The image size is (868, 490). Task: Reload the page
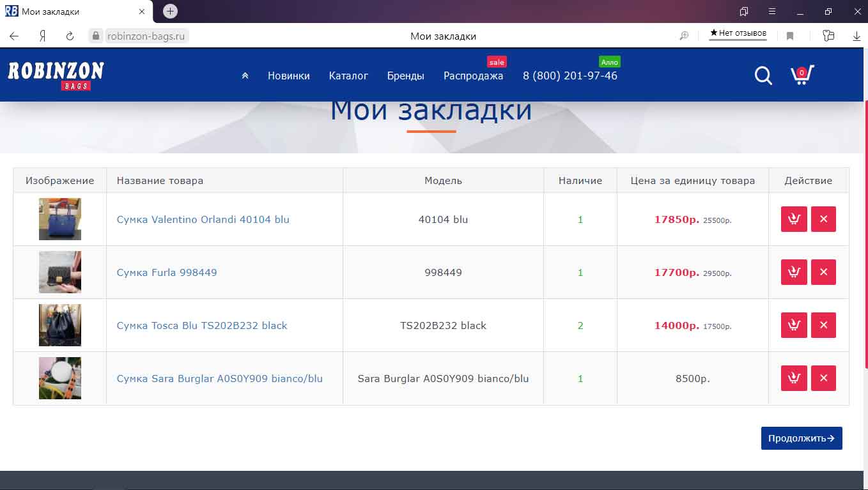(x=70, y=36)
